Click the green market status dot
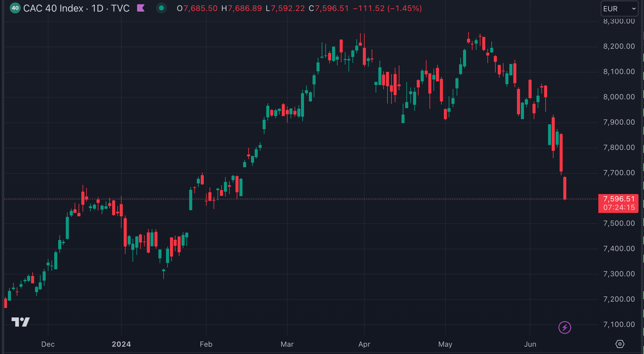644x354 pixels. pyautogui.click(x=161, y=8)
